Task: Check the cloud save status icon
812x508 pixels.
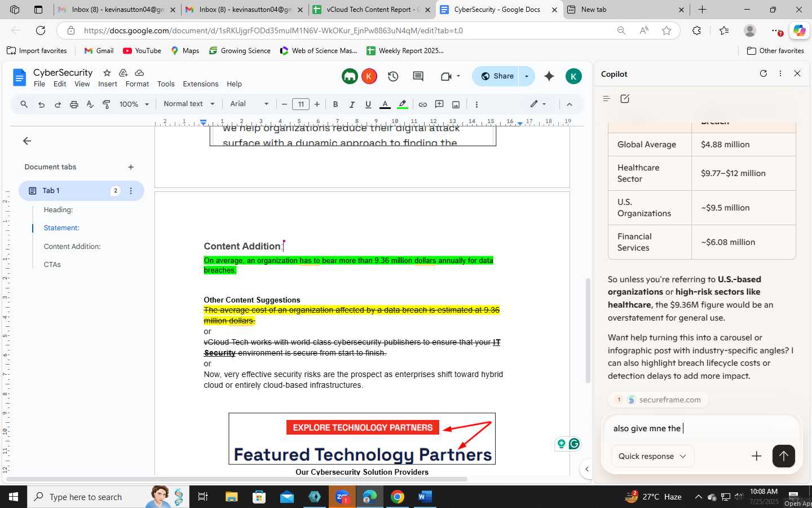Action: pos(139,73)
